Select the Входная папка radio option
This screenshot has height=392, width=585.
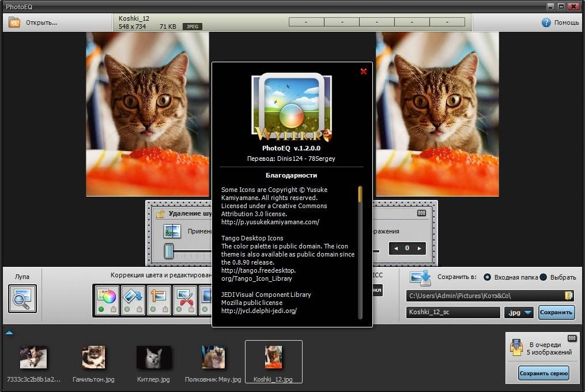click(x=487, y=277)
